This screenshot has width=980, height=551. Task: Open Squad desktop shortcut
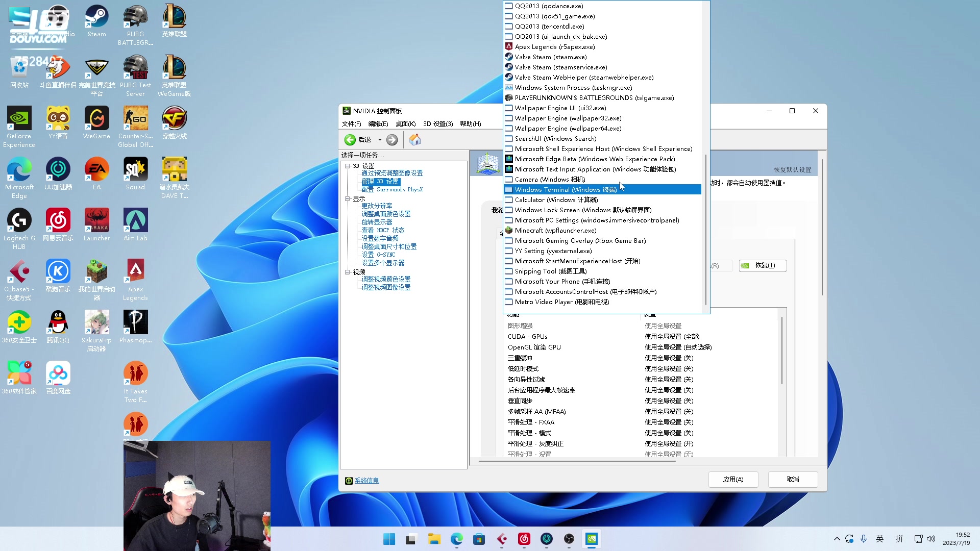(135, 174)
